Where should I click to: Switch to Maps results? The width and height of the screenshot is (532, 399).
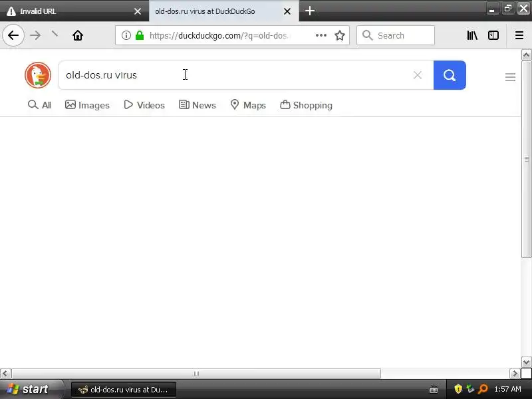[x=248, y=105]
